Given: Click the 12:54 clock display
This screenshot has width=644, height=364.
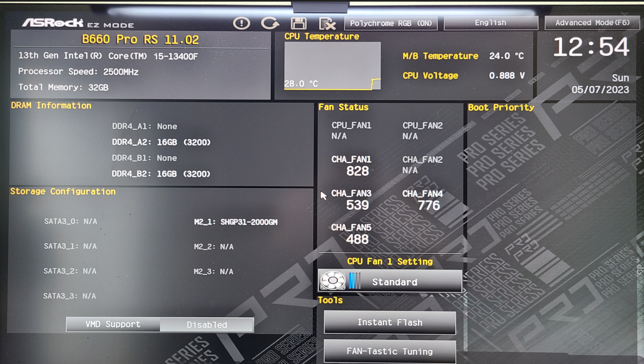Looking at the screenshot, I should [x=591, y=46].
